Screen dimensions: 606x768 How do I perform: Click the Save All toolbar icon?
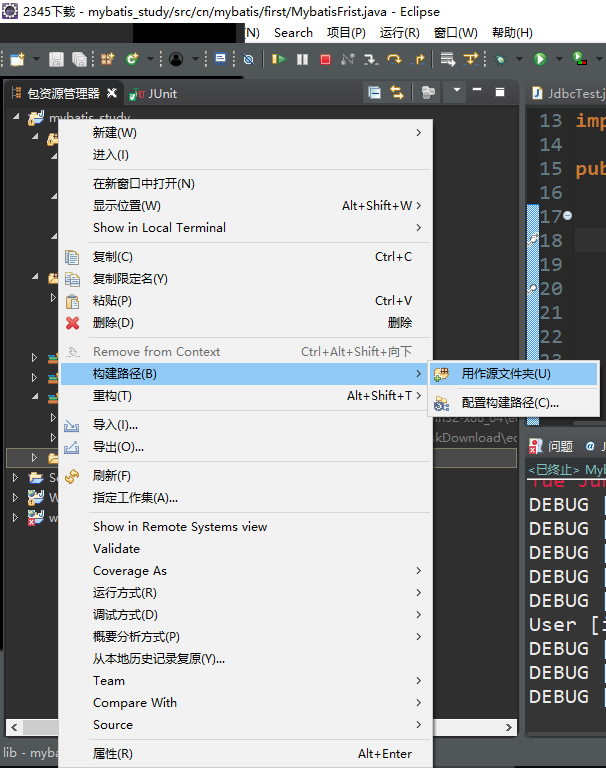coord(79,59)
